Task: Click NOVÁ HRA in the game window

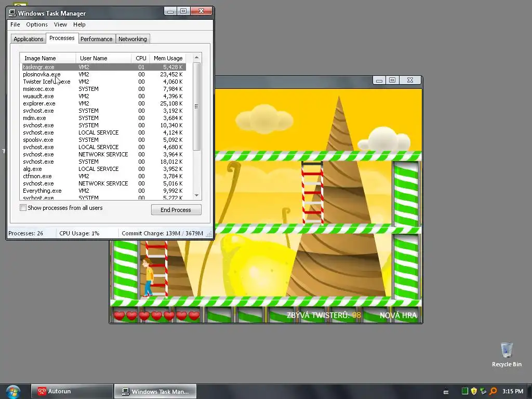Action: (x=398, y=315)
